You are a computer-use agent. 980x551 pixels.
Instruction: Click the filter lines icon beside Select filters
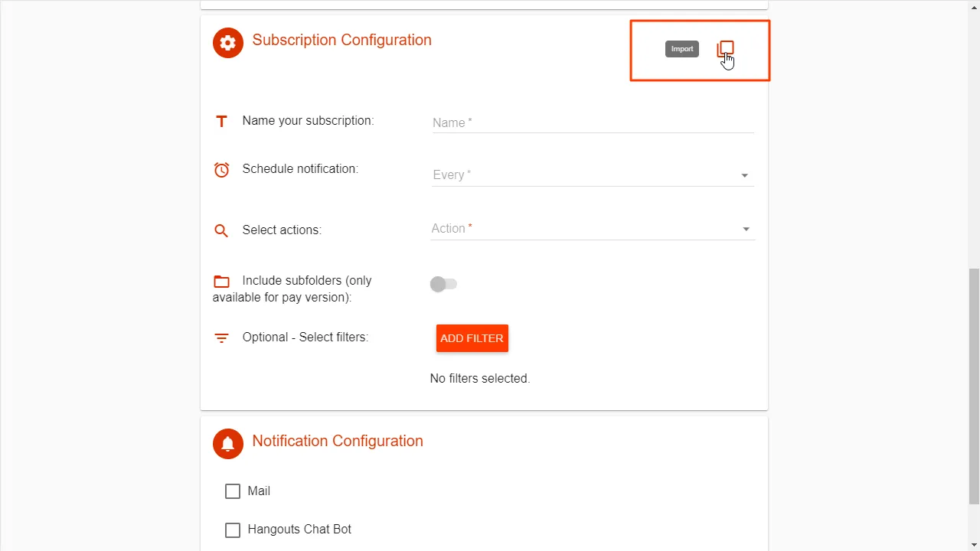[221, 338]
